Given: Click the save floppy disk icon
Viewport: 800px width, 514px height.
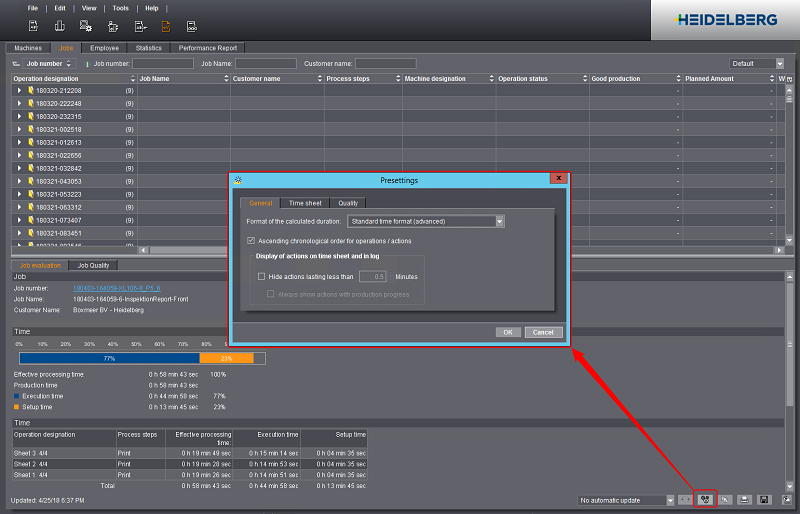Looking at the screenshot, I should (764, 499).
